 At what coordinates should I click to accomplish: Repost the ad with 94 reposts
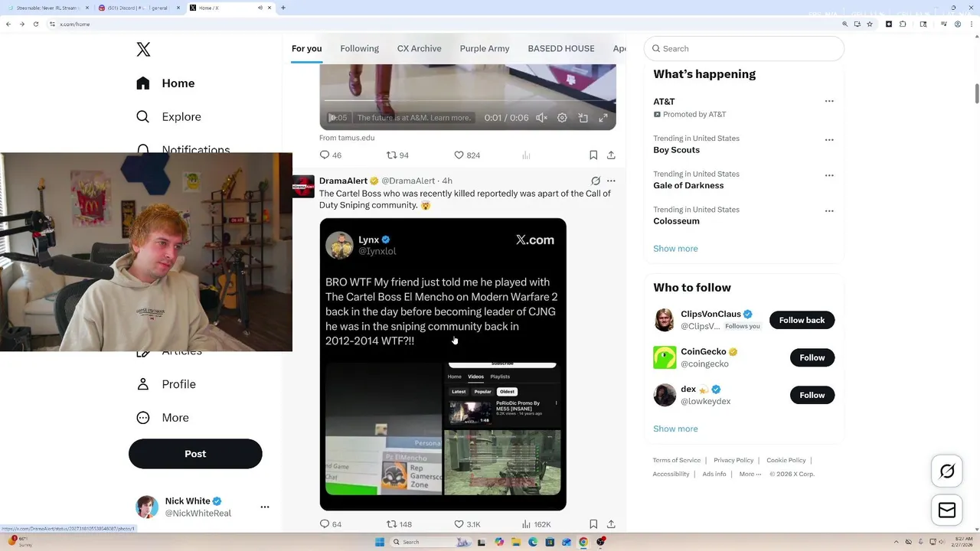coord(397,155)
